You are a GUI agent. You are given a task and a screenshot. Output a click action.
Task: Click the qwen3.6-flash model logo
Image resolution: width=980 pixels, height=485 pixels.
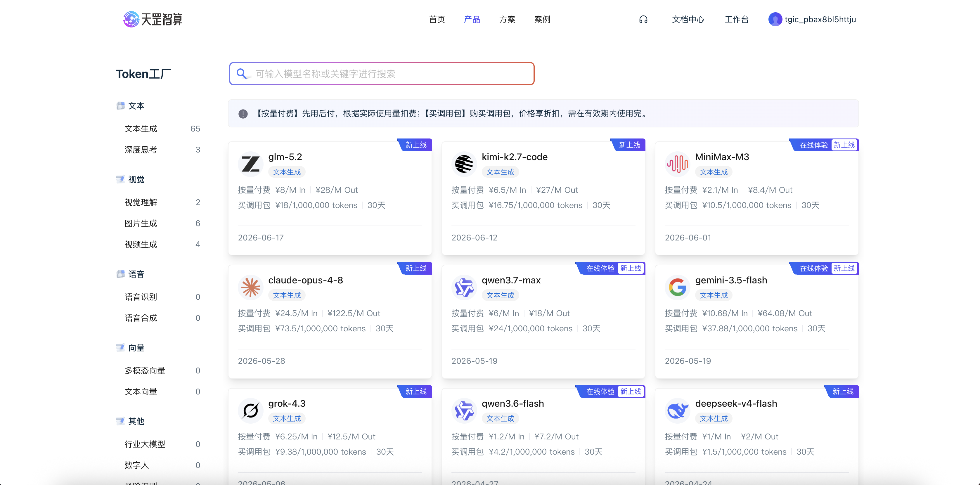[x=464, y=411]
